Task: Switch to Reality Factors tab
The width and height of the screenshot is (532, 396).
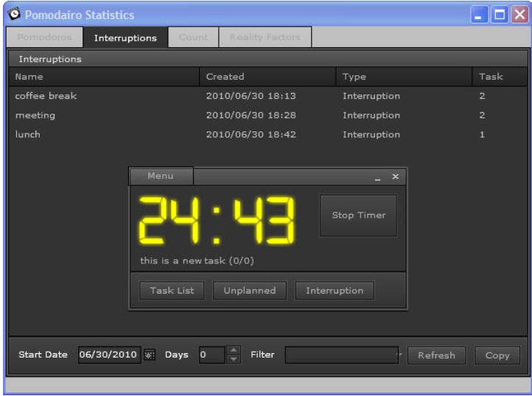Action: (265, 38)
